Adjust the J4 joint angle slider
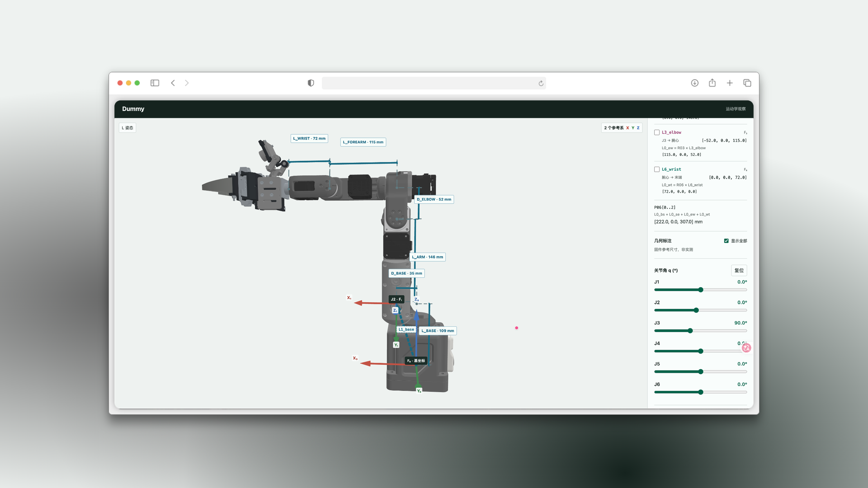The width and height of the screenshot is (868, 488). [x=701, y=351]
